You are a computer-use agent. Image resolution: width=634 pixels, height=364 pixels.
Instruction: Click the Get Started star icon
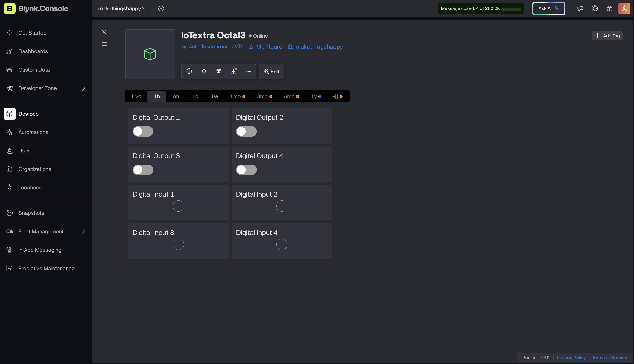tap(9, 33)
